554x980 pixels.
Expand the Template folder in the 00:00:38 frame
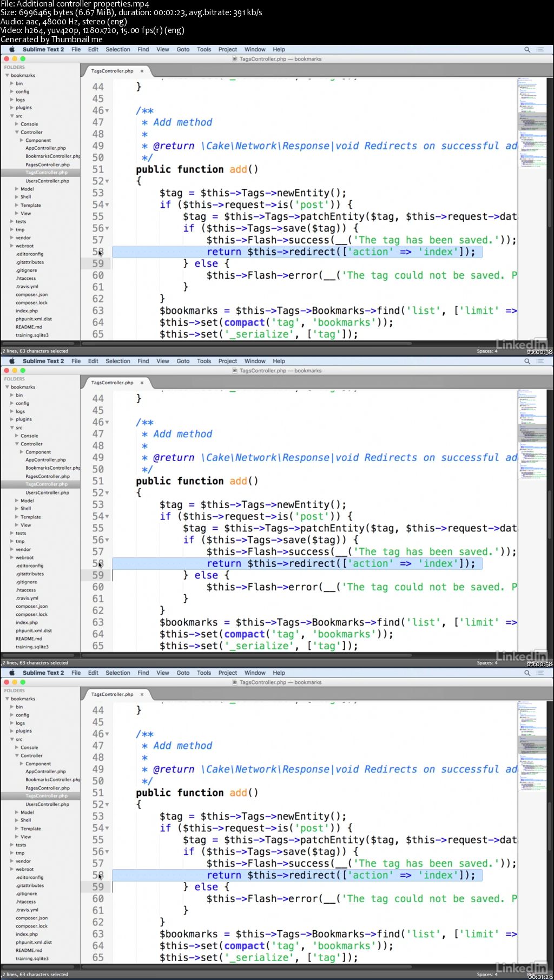17,205
